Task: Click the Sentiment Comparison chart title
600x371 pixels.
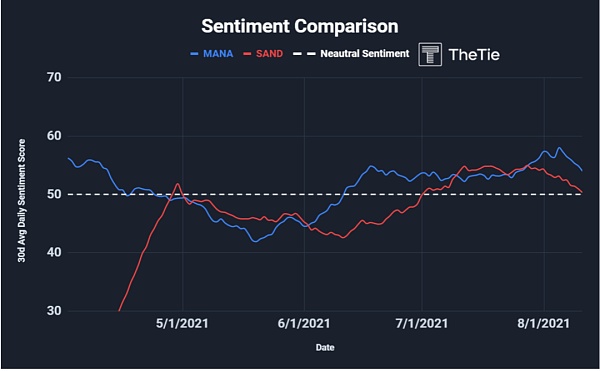Action: (x=300, y=26)
